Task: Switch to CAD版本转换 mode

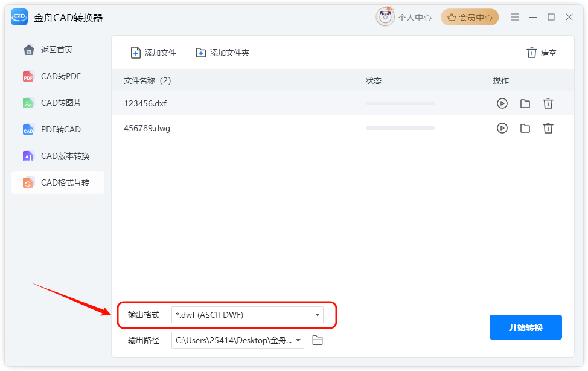Action: pyautogui.click(x=56, y=156)
